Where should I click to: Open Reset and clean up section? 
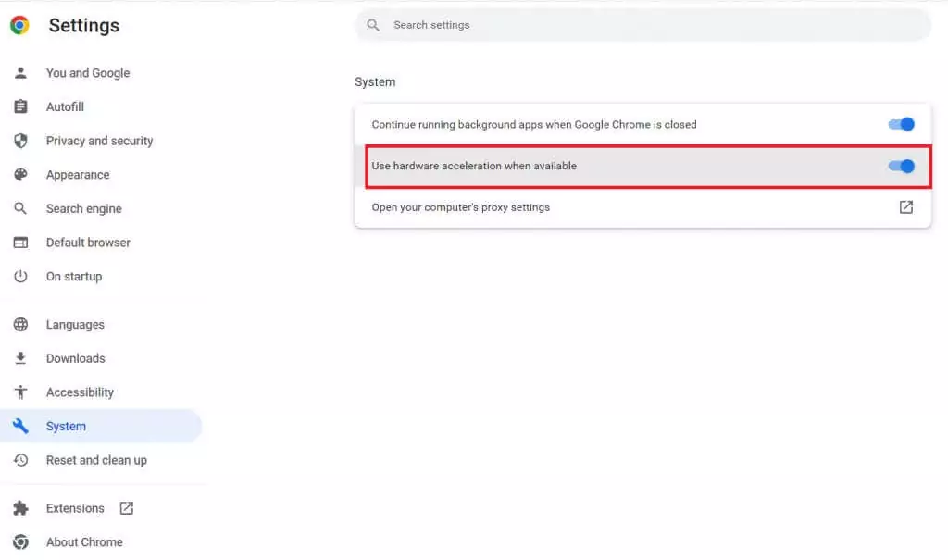96,460
